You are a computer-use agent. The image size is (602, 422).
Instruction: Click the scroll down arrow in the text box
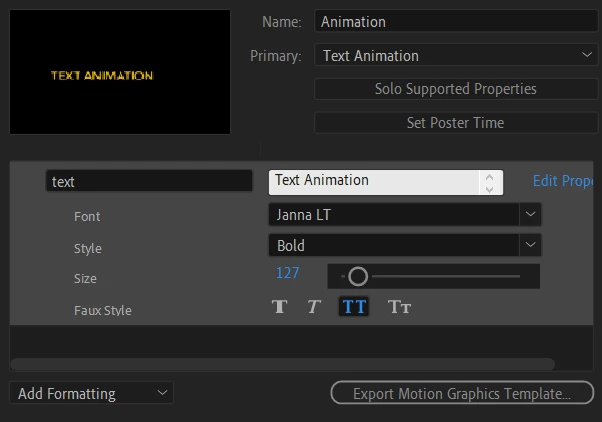[490, 189]
